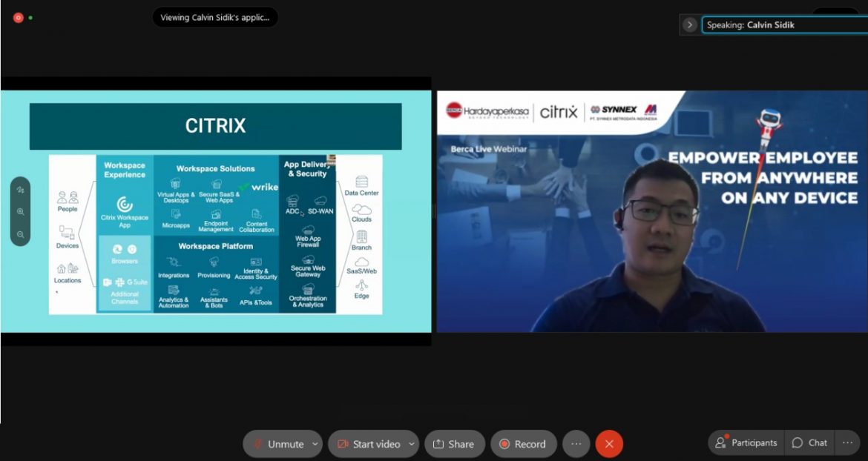This screenshot has width=868, height=461.
Task: Start recording with the Record button
Action: pos(523,444)
